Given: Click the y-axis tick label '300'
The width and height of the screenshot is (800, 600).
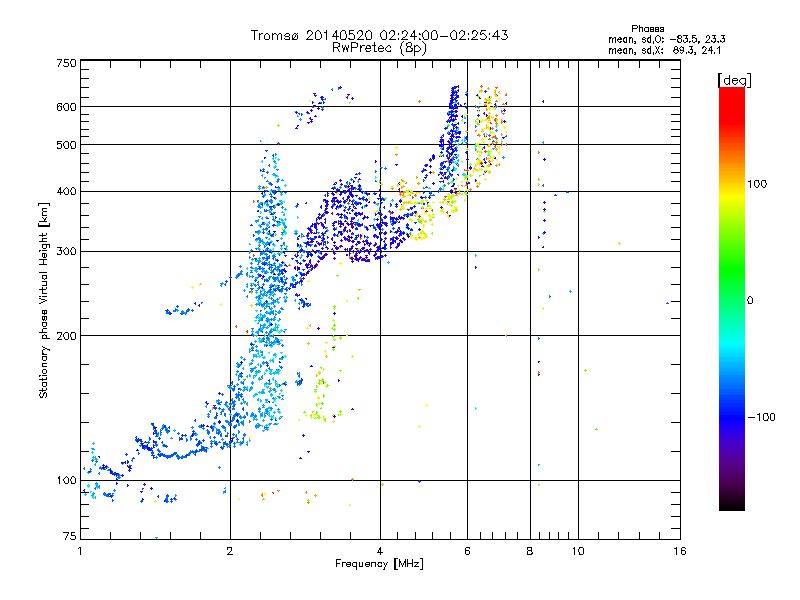Looking at the screenshot, I should click(66, 251).
